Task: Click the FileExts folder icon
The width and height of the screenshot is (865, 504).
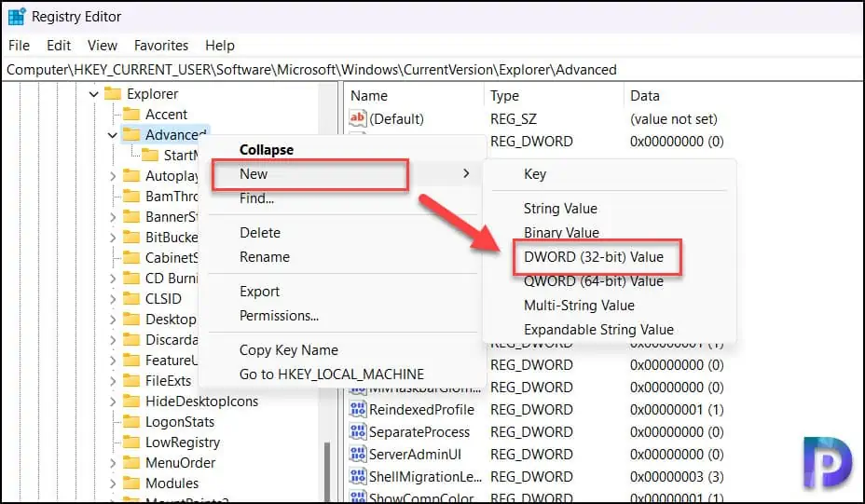Action: [131, 380]
